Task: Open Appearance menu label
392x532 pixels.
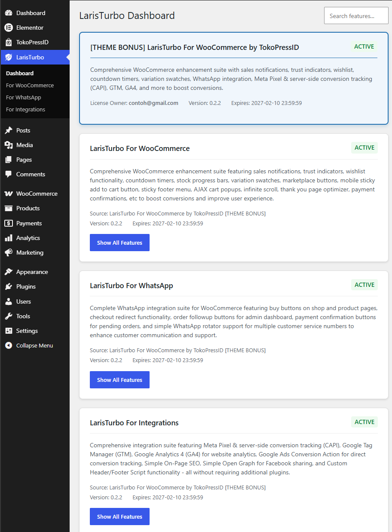Action: [x=32, y=272]
